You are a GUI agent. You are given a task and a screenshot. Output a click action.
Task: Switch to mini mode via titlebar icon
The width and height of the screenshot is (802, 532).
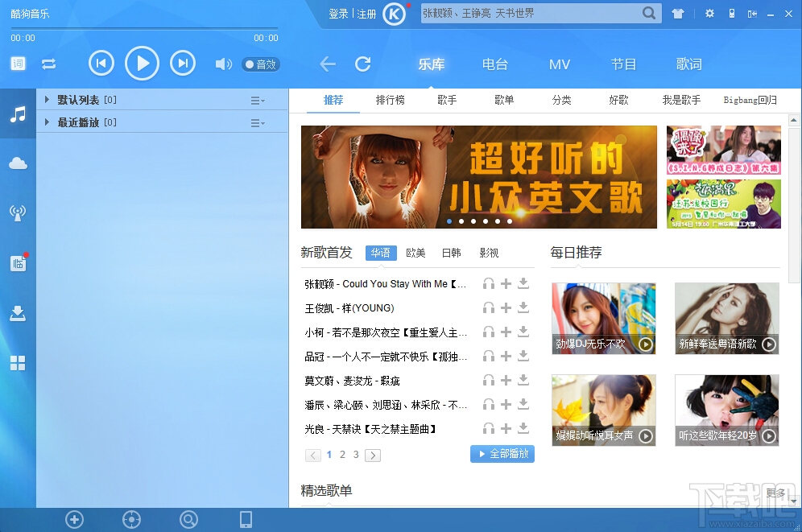pos(753,13)
